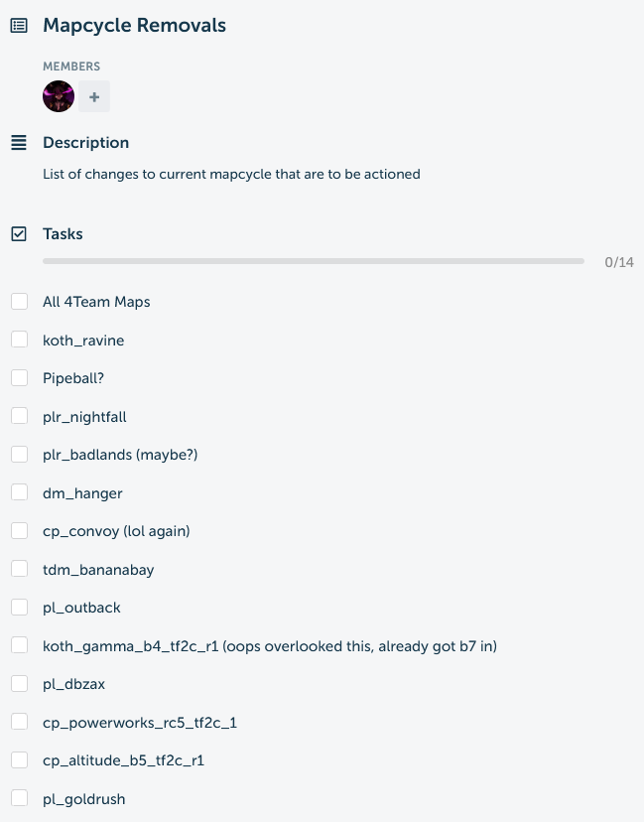
Task: Mark tdm_bananabay complete
Action: (x=20, y=569)
